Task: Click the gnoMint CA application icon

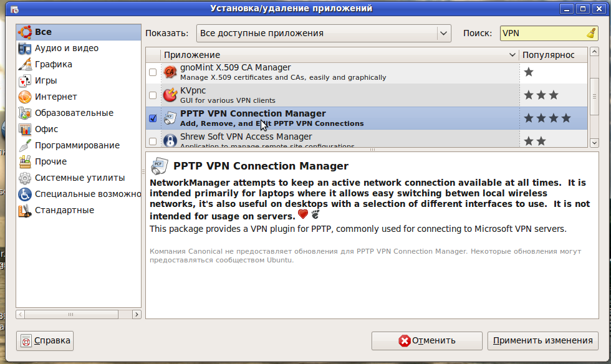Action: pyautogui.click(x=170, y=72)
